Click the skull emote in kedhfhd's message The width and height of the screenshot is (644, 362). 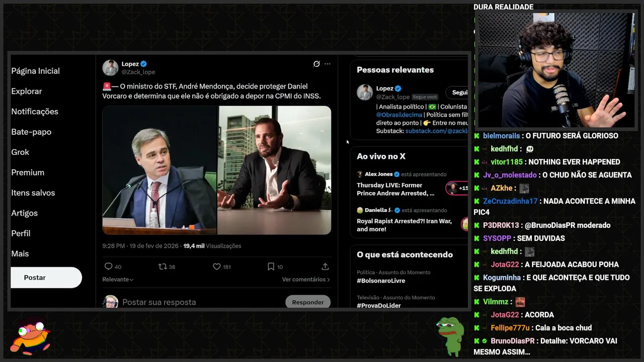[529, 149]
